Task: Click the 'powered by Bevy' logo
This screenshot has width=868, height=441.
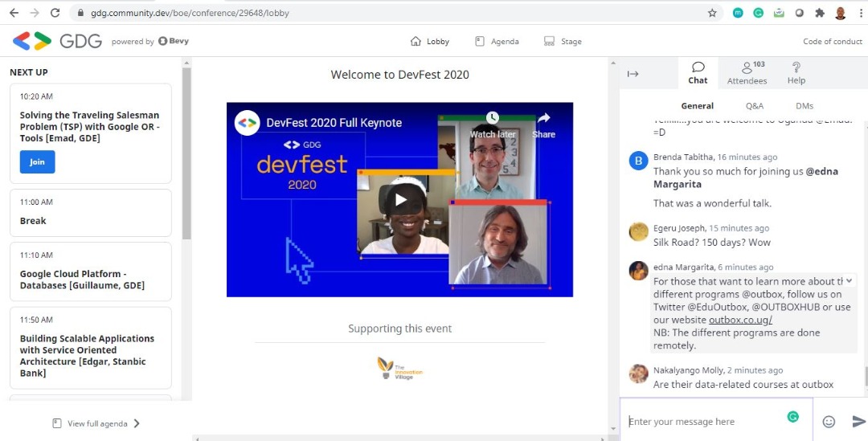Action: click(150, 42)
